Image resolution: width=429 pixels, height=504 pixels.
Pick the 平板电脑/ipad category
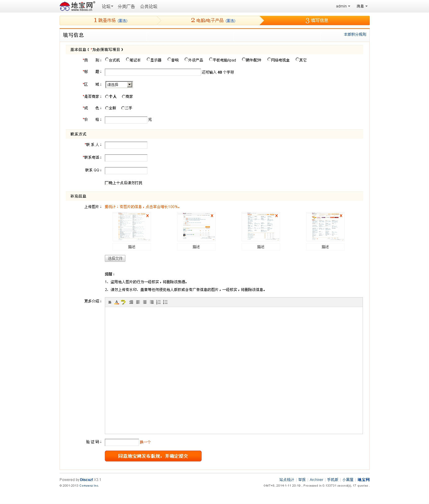point(211,59)
